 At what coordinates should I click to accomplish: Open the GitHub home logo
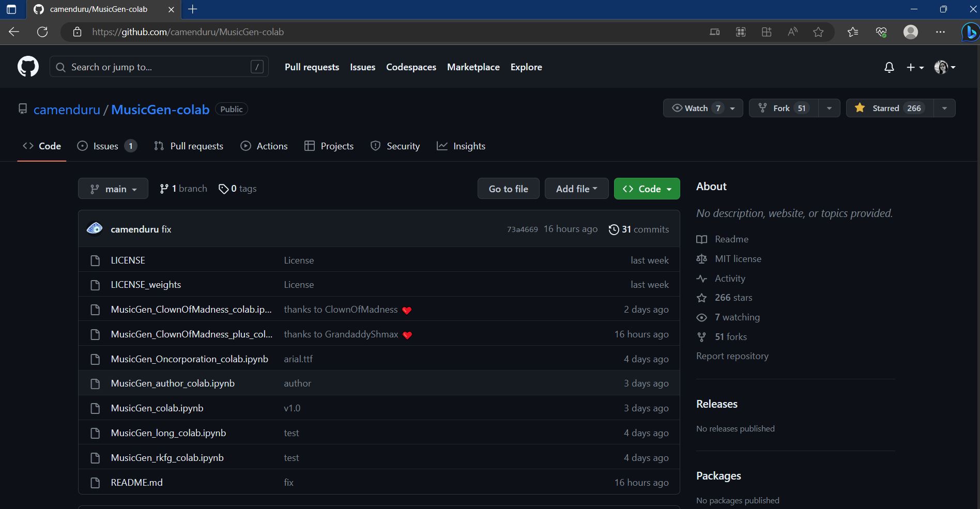(28, 67)
